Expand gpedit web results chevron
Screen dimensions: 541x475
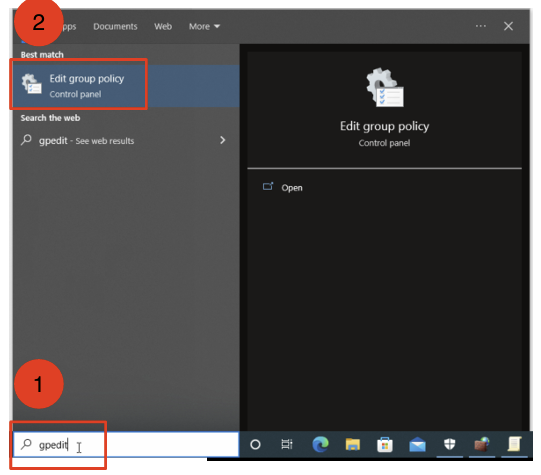[223, 140]
